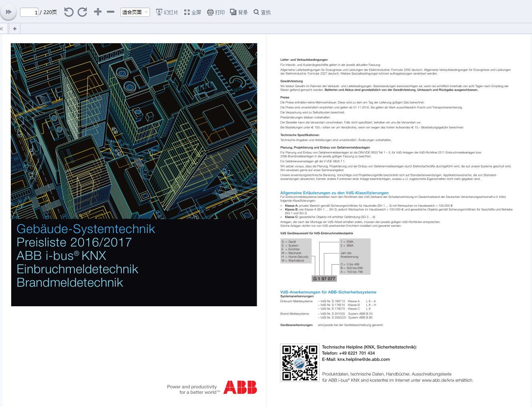Add a new tab with plus button

pyautogui.click(x=15, y=29)
